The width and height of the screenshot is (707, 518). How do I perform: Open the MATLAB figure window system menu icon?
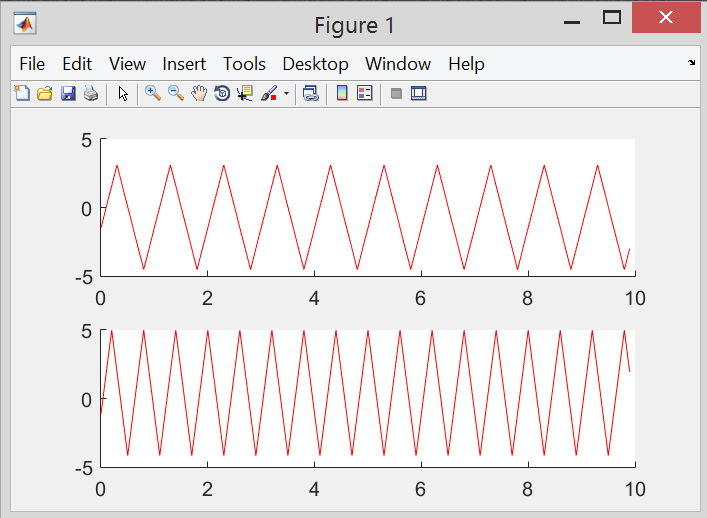click(25, 24)
